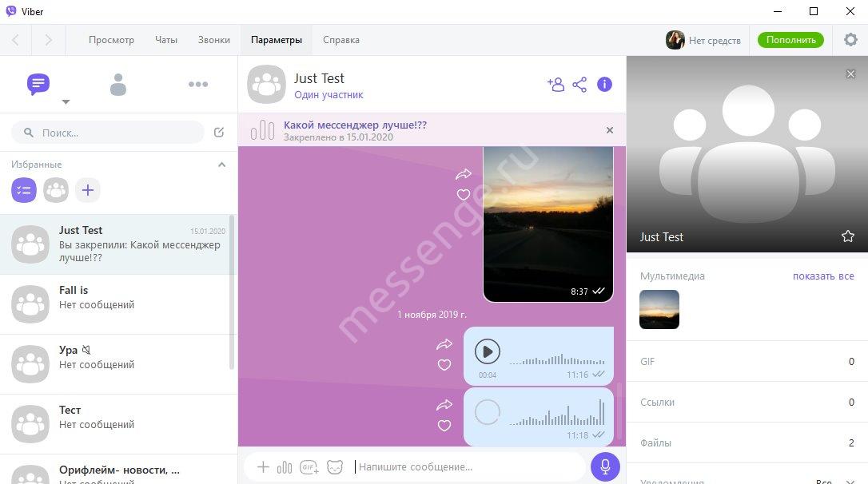
Task: Click the profile avatar photo
Action: pos(675,40)
